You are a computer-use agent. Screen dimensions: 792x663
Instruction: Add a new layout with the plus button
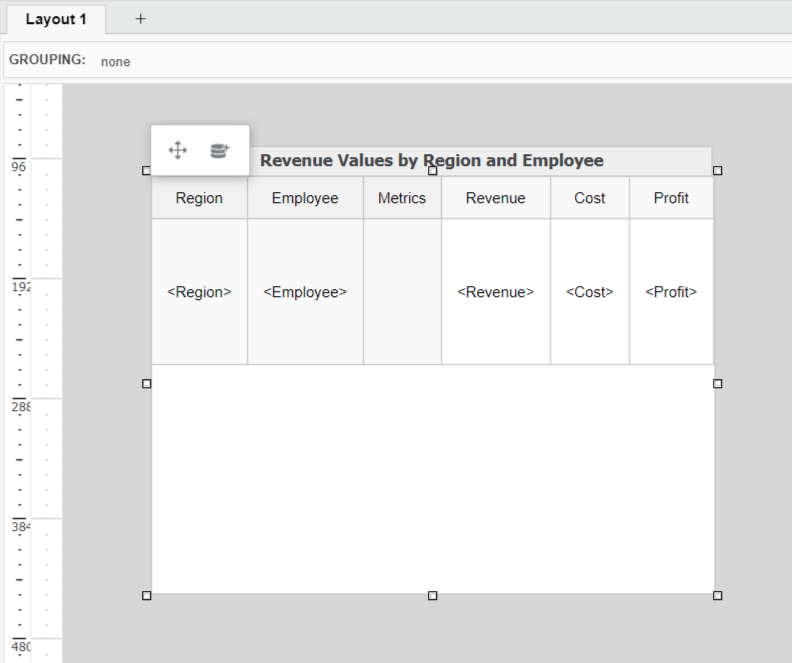[x=140, y=19]
